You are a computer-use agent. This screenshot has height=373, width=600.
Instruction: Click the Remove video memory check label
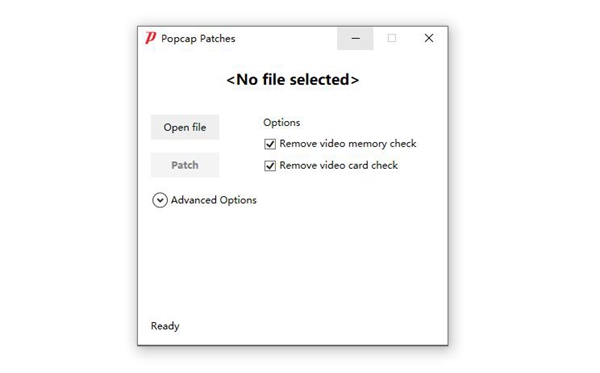coord(348,144)
